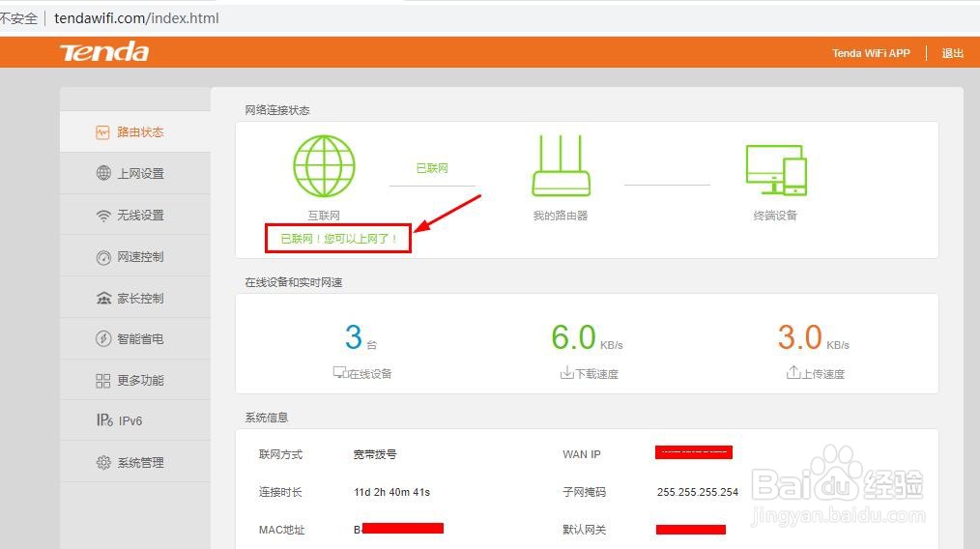Click the 在线设备 monitor icon

click(340, 373)
